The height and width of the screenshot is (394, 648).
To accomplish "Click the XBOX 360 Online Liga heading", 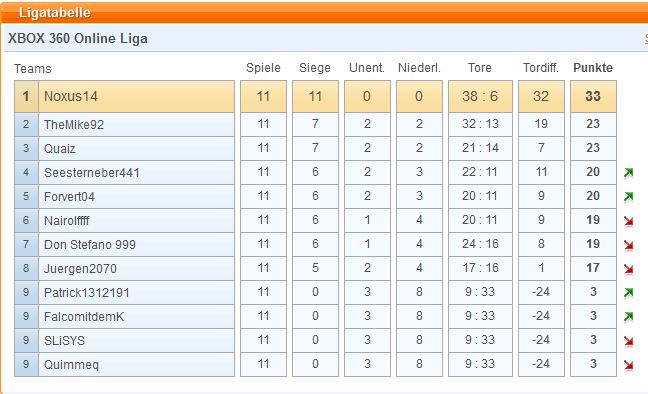I will (78, 38).
